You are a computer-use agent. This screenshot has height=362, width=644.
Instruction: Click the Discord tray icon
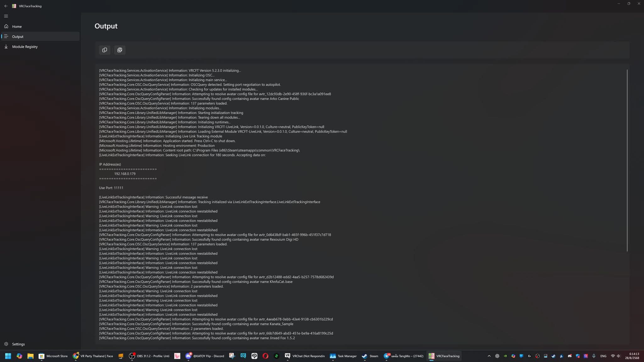569,356
